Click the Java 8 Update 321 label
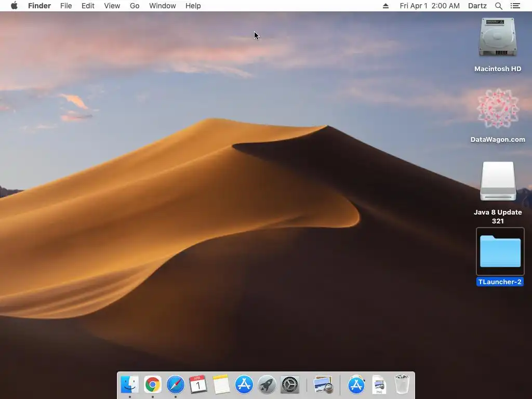Image resolution: width=532 pixels, height=399 pixels. pyautogui.click(x=498, y=217)
